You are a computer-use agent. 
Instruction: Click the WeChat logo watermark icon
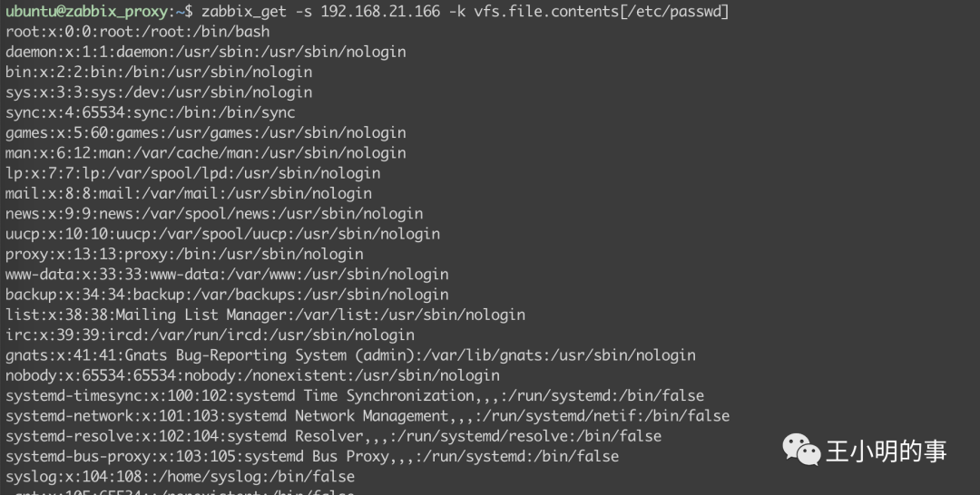point(801,450)
